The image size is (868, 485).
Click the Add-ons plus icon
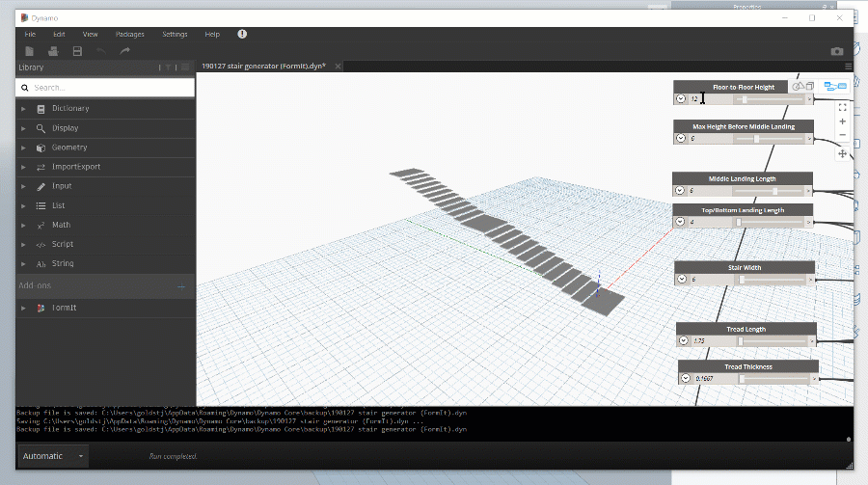181,286
